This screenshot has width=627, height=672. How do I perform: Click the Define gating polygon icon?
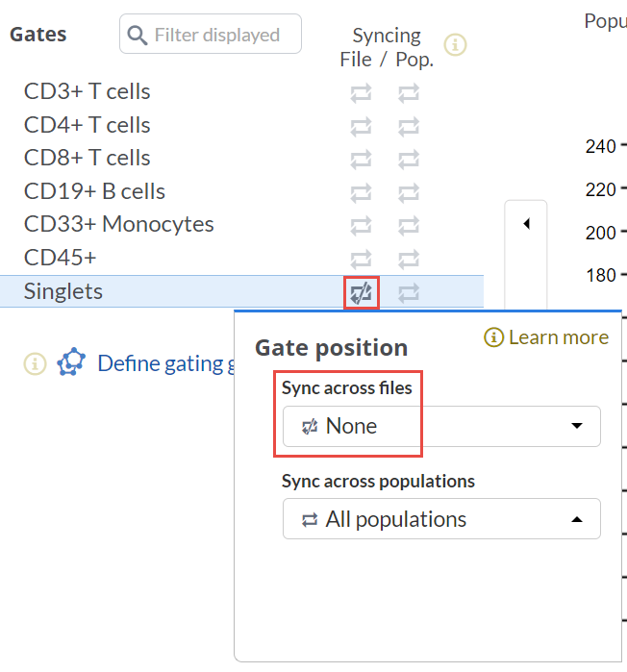[71, 362]
